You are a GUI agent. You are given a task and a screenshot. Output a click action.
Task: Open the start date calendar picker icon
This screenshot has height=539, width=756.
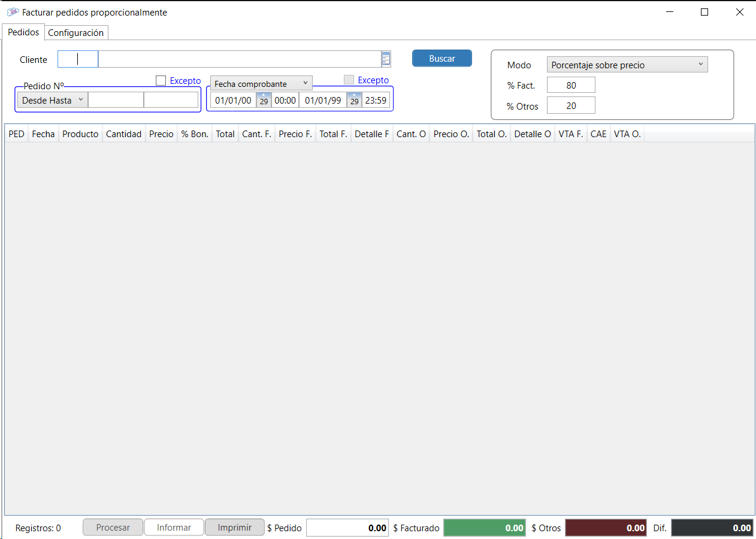pyautogui.click(x=264, y=100)
